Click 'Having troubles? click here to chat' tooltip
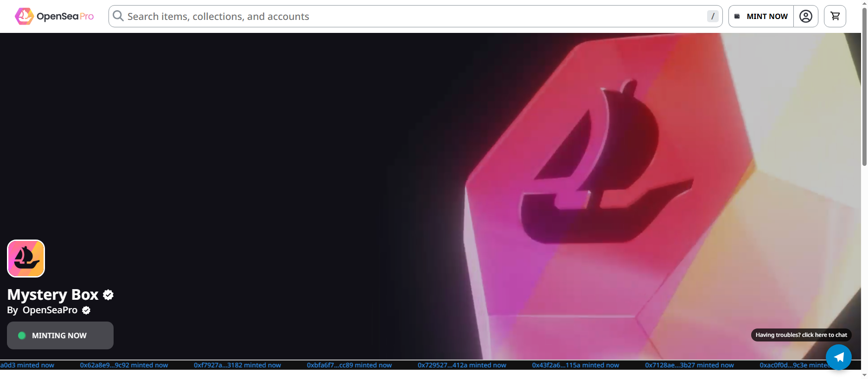The image size is (868, 379). tap(801, 335)
